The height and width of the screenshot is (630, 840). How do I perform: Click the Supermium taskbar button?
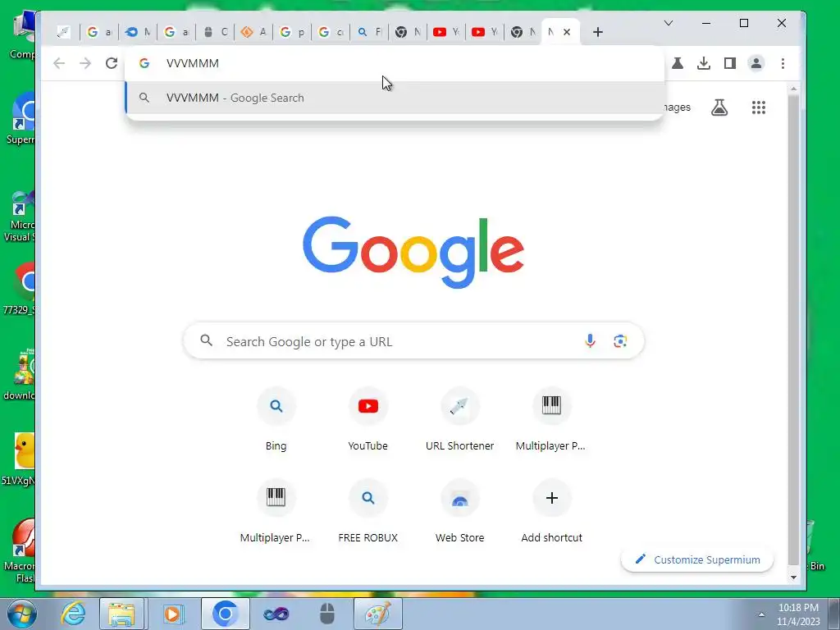point(225,614)
